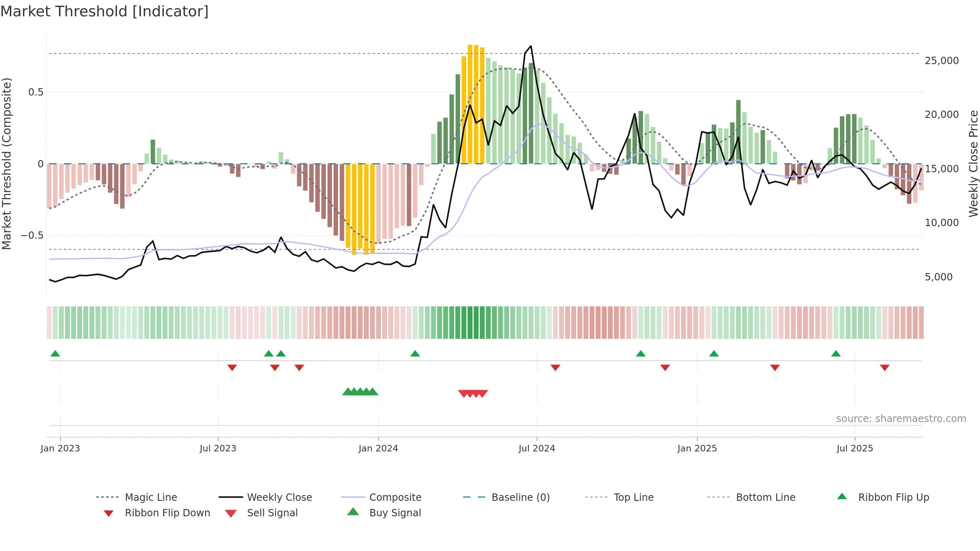Click the '20,000' right axis tick

pyautogui.click(x=942, y=115)
